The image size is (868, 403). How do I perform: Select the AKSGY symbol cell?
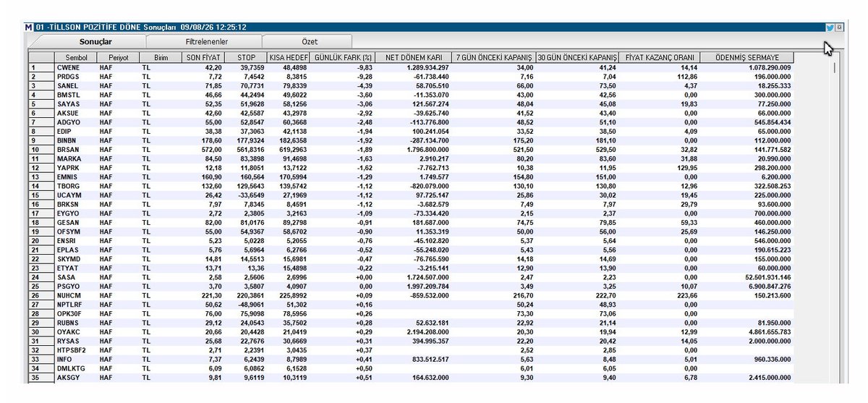coord(76,376)
